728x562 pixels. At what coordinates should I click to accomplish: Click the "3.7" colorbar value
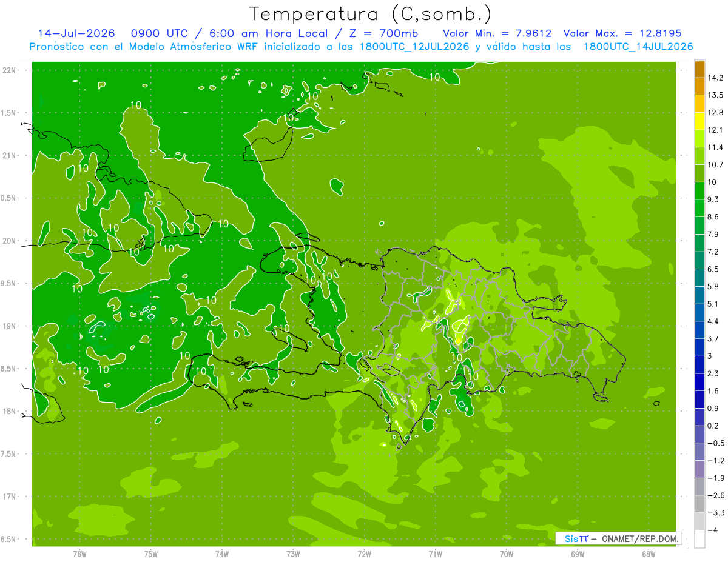pyautogui.click(x=713, y=338)
